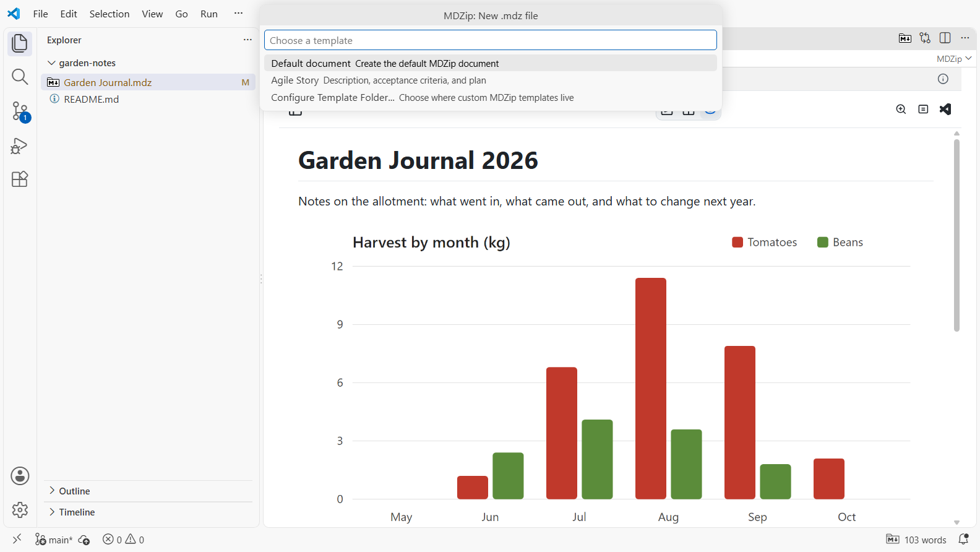Split the editor right

[945, 38]
